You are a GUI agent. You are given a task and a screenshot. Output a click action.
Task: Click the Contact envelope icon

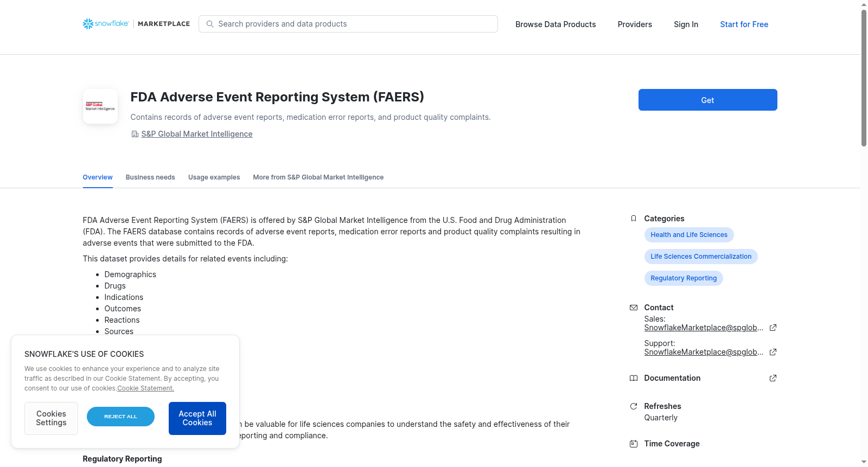tap(634, 308)
